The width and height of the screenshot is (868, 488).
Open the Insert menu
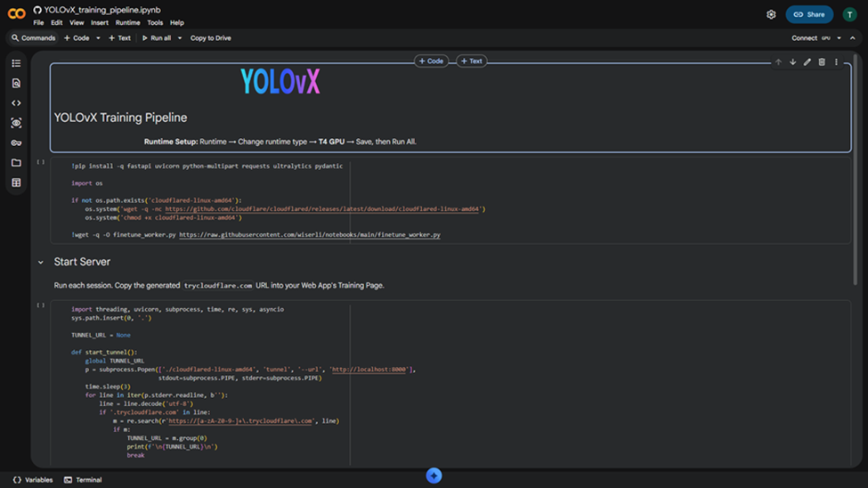[100, 23]
